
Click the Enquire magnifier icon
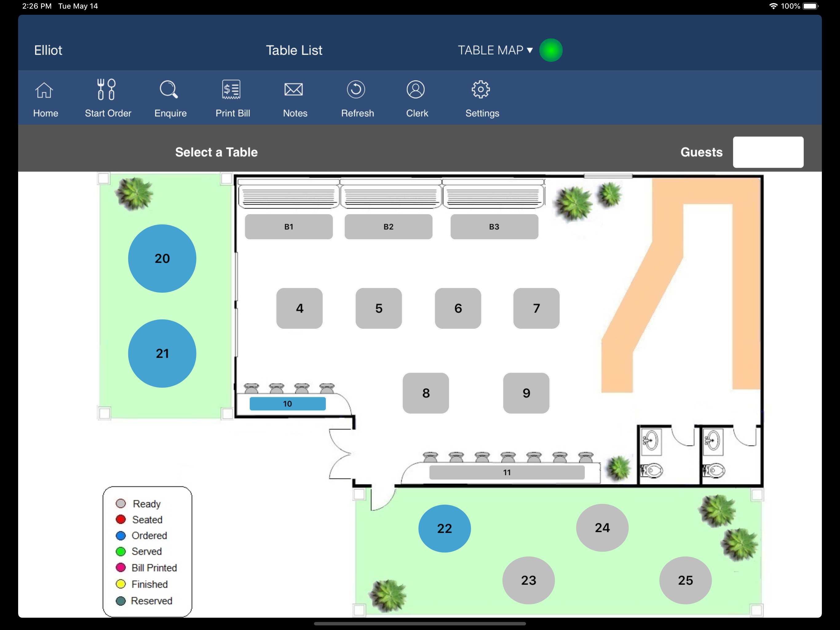[x=169, y=90]
